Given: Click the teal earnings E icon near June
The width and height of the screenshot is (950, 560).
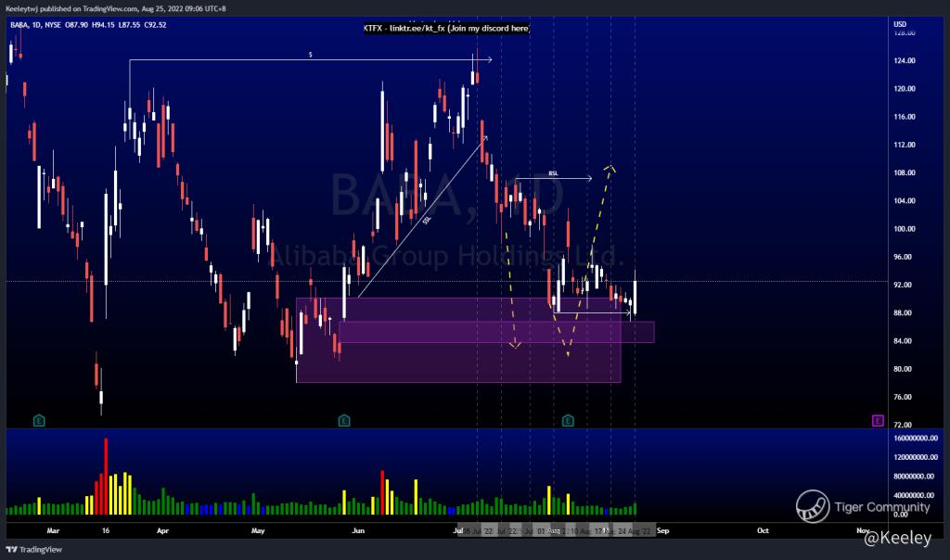Looking at the screenshot, I should tap(344, 420).
